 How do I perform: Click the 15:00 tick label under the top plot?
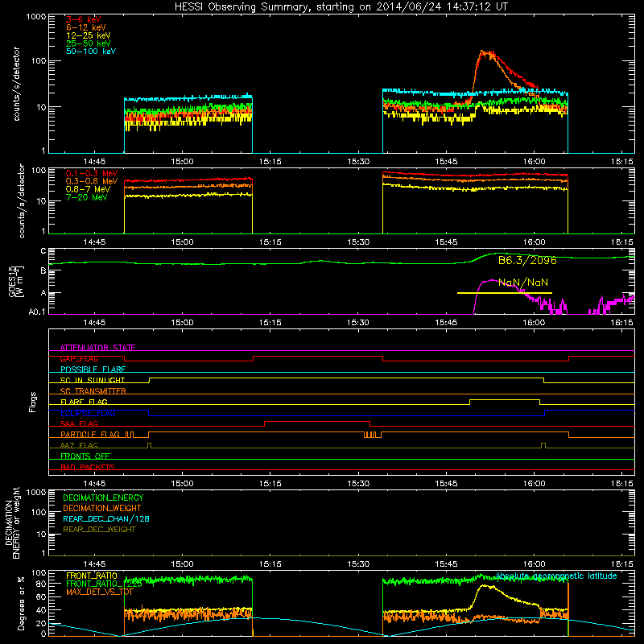[x=182, y=162]
